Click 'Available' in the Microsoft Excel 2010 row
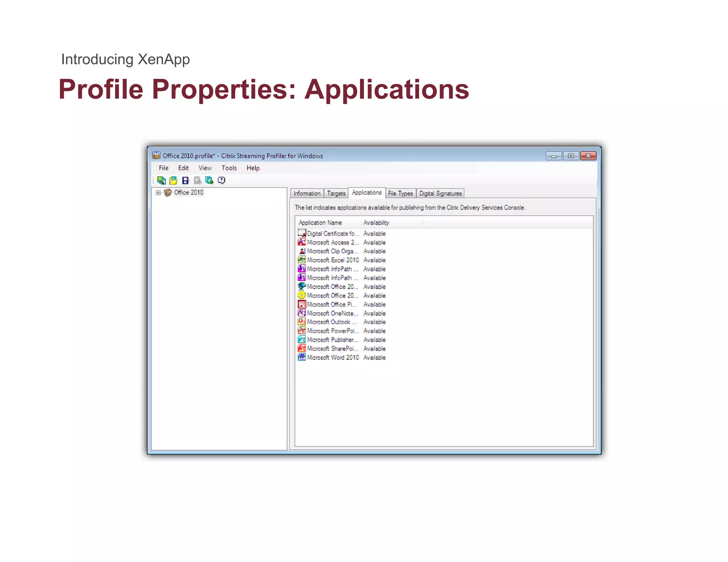 pyautogui.click(x=374, y=260)
